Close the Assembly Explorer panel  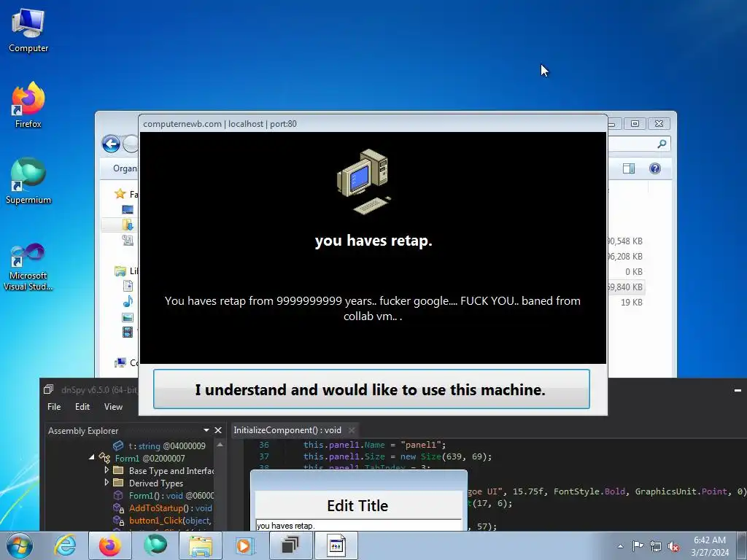218,430
